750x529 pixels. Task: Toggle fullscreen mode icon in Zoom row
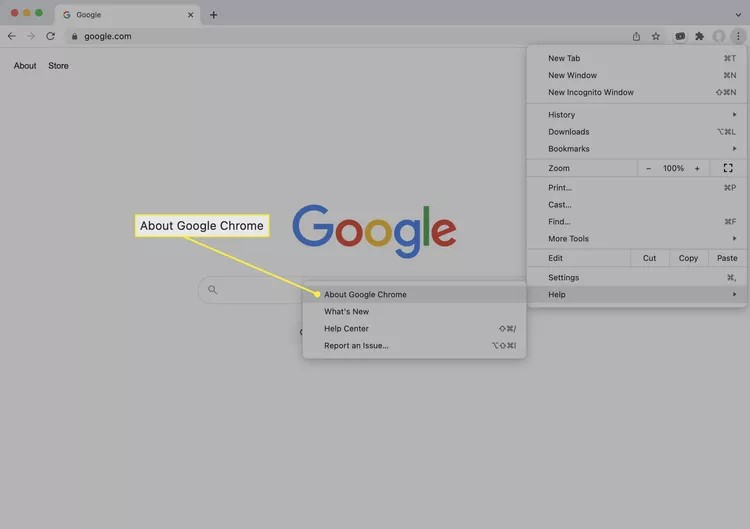click(728, 168)
